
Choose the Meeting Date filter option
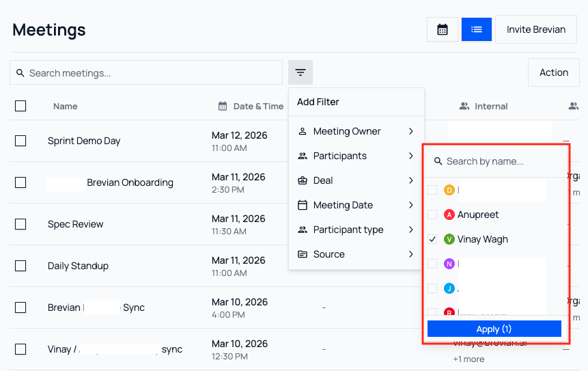click(x=343, y=205)
